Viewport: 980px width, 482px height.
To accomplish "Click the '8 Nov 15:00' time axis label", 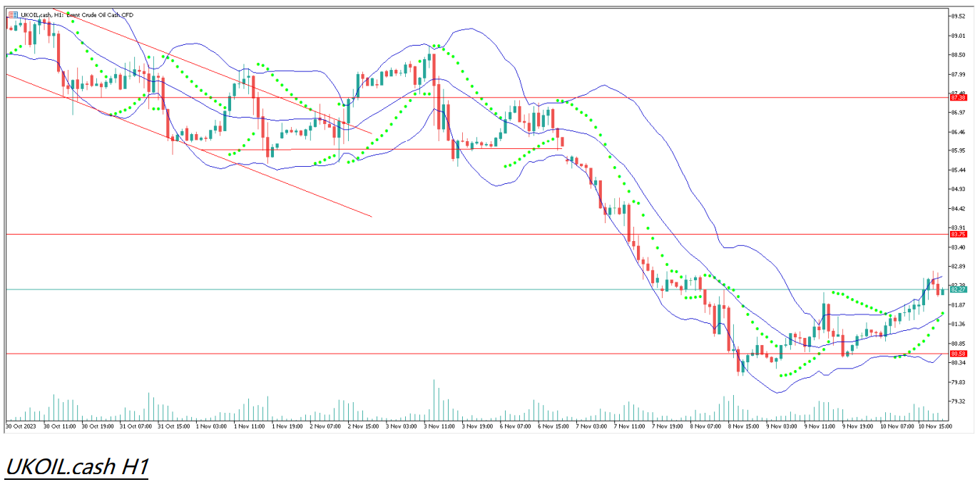I will click(x=742, y=426).
